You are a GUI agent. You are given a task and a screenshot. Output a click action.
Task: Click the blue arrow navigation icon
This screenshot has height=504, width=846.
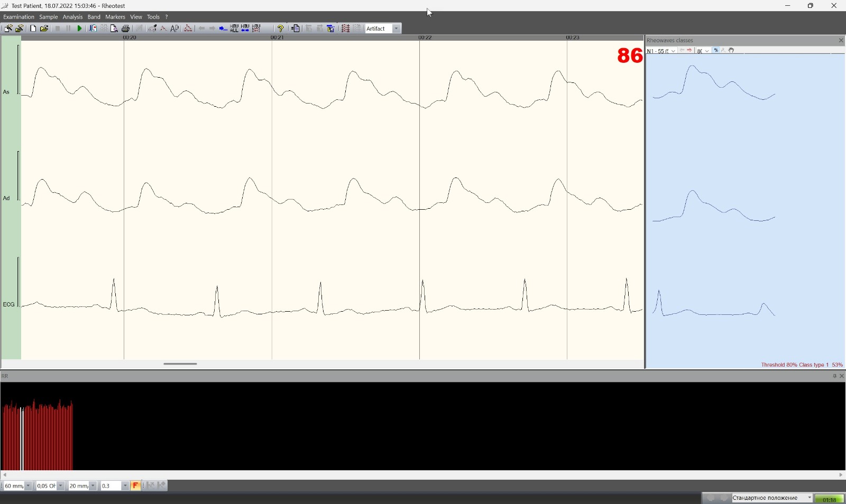point(223,29)
